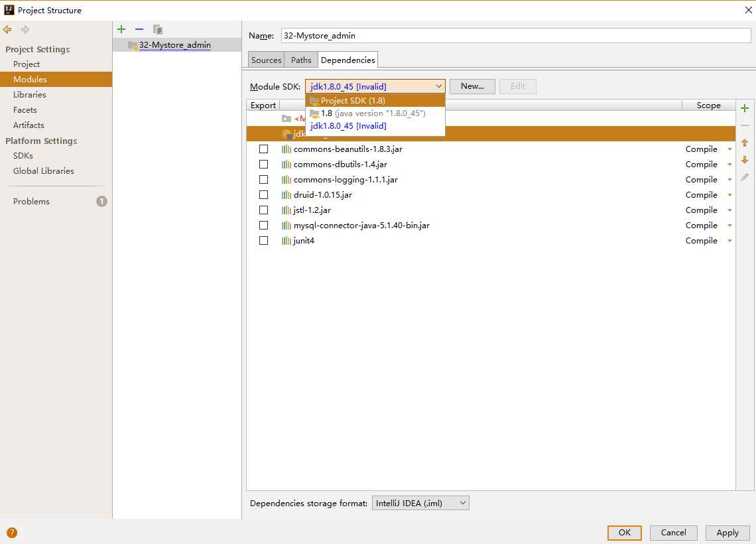Choose jdk1.8.0_45 [Invalid] option in list
Image resolution: width=756 pixels, height=544 pixels.
coord(375,126)
